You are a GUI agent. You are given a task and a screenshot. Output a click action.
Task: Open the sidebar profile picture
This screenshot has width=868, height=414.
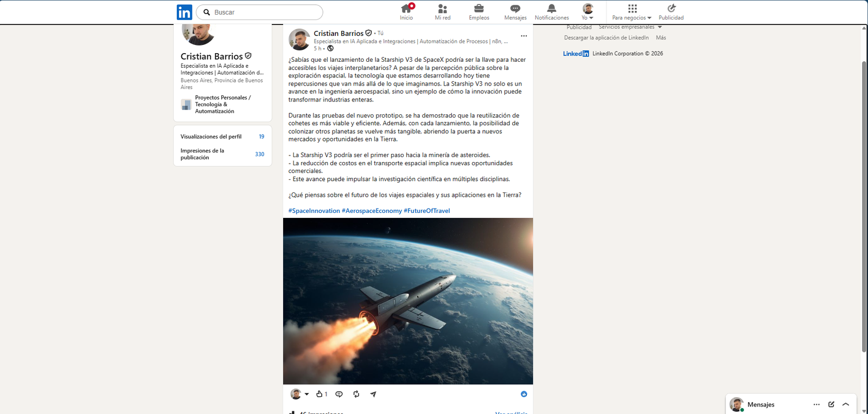click(x=198, y=34)
